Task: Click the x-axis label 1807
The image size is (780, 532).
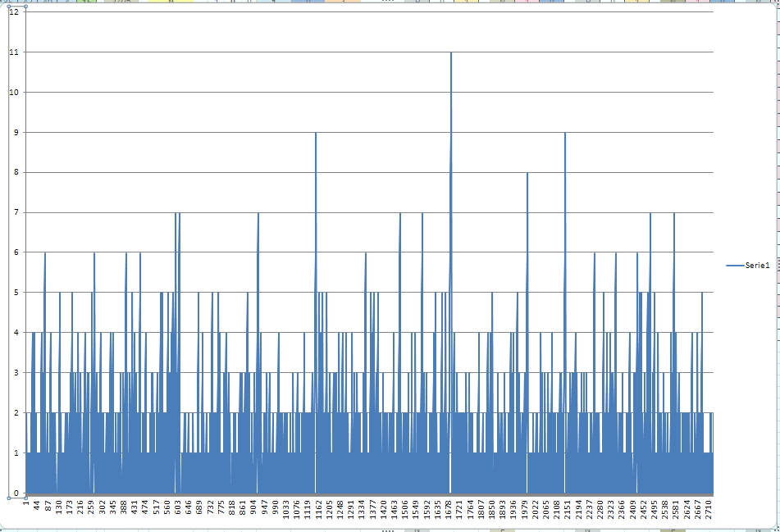Action: [x=481, y=509]
